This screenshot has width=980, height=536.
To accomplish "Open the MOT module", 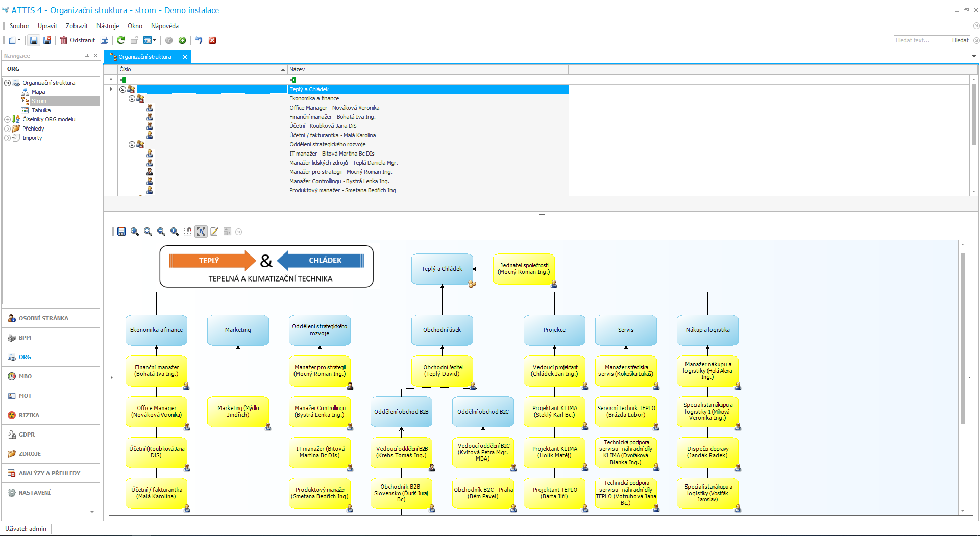I will click(51, 396).
